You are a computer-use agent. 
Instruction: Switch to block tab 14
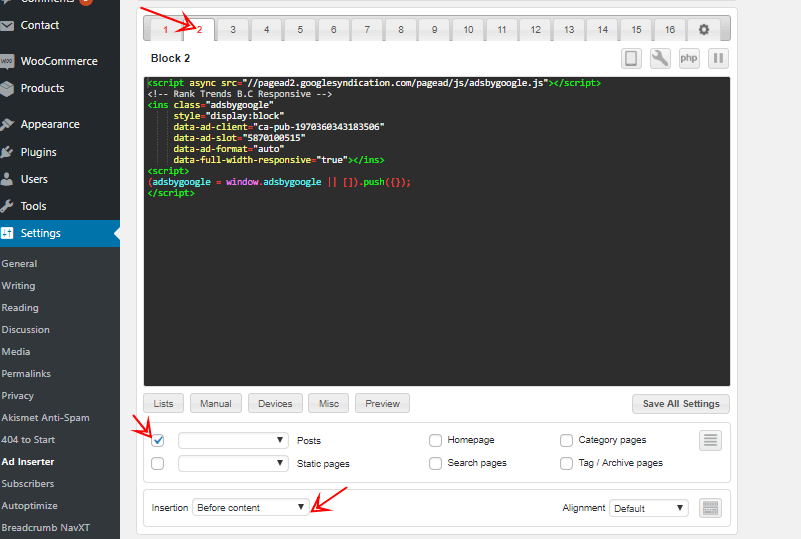click(603, 30)
